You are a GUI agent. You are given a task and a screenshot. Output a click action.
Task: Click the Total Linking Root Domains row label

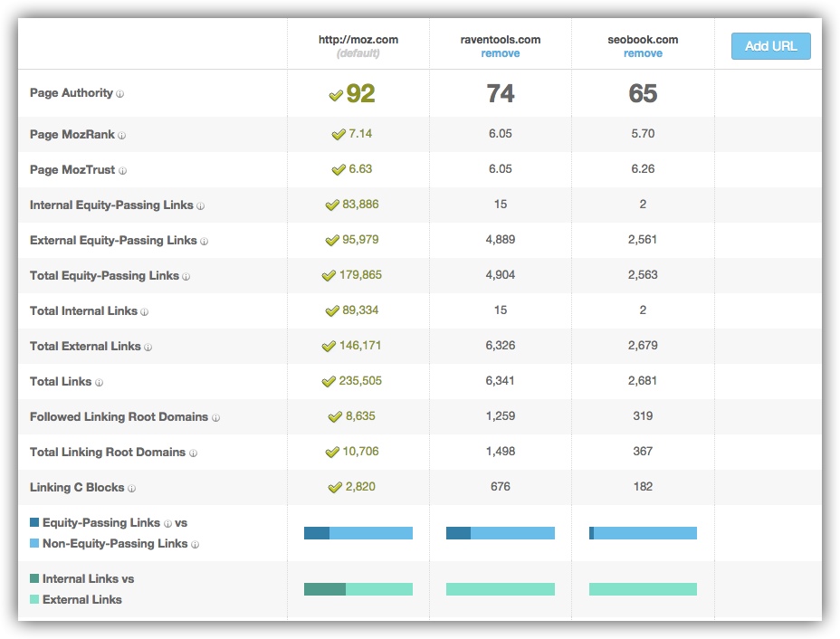(x=108, y=452)
